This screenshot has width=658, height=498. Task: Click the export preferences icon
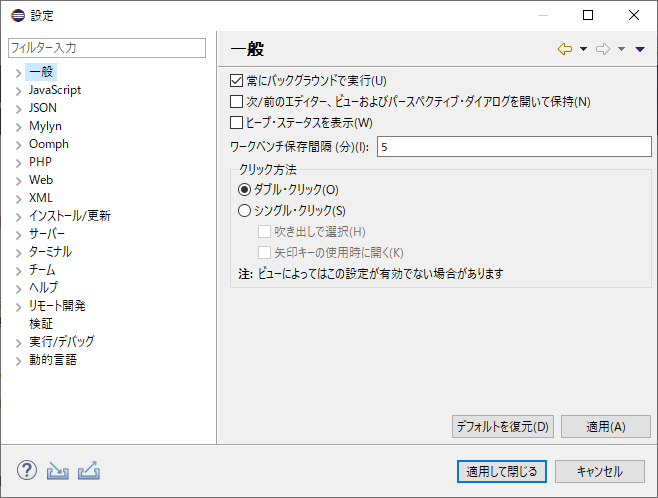pos(89,471)
